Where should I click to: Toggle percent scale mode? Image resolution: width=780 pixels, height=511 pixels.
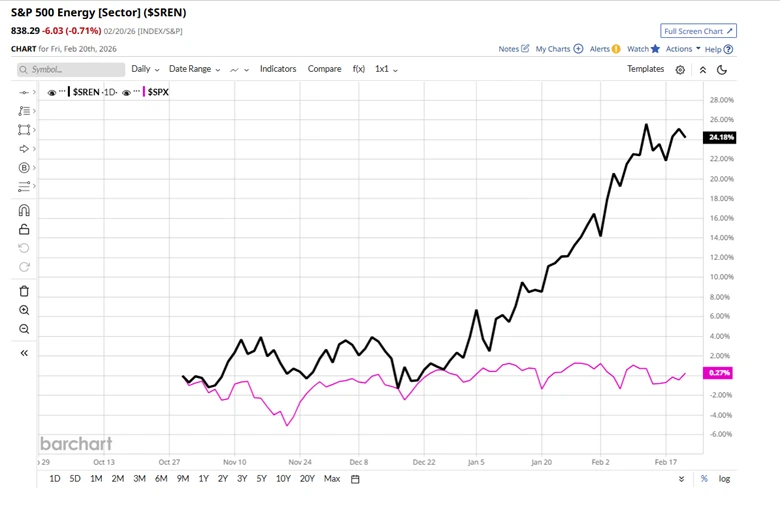[x=704, y=479]
